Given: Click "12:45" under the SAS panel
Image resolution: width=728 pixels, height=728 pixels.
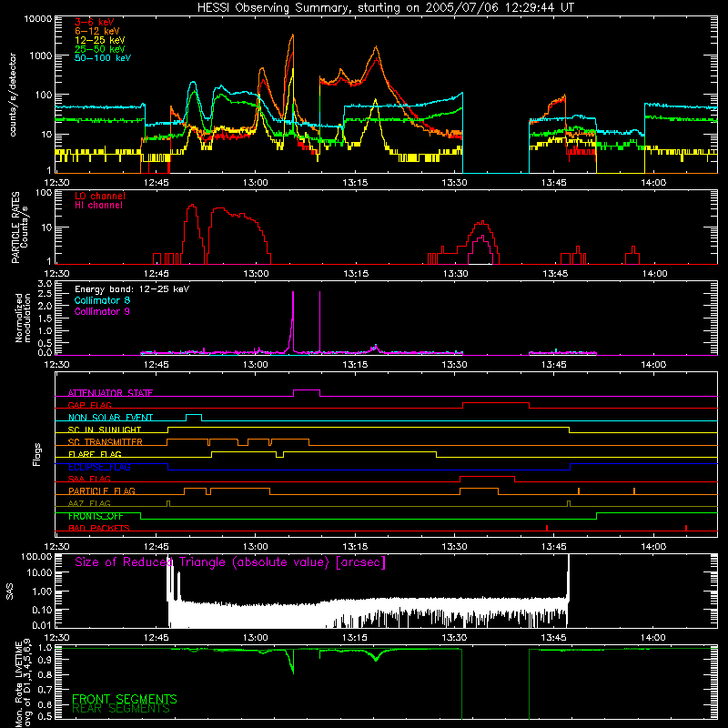Looking at the screenshot, I should pyautogui.click(x=156, y=638).
